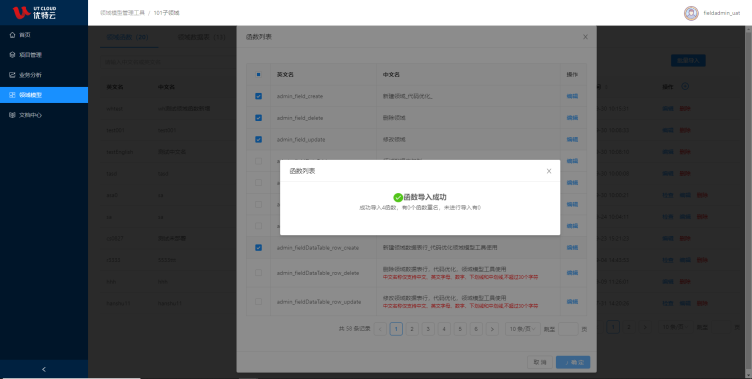Go to page 6 in function list pager
The image size is (752, 379).
click(476, 329)
